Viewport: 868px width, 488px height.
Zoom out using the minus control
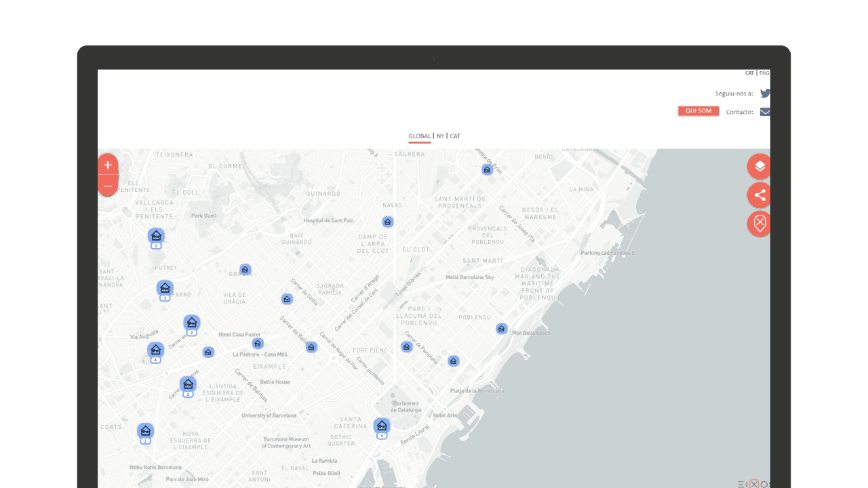[x=108, y=185]
